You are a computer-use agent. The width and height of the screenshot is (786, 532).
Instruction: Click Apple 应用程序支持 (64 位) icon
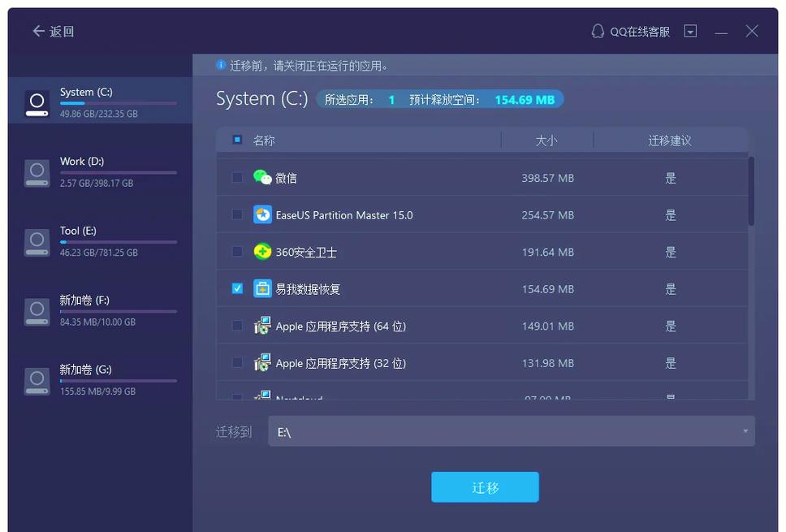click(x=262, y=326)
